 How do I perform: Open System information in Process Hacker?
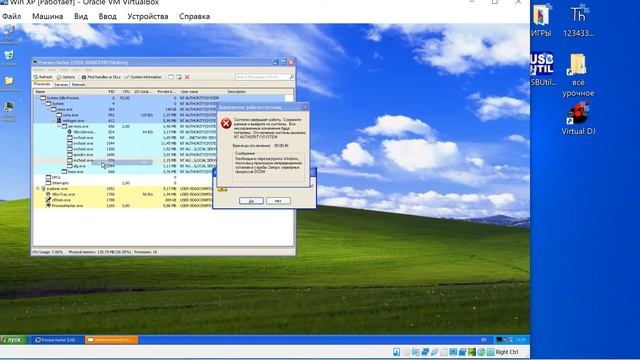[x=143, y=77]
